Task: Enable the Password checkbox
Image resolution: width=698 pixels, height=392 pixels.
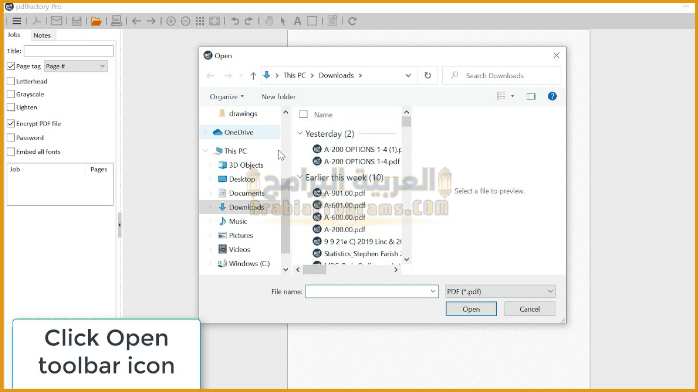Action: point(11,138)
